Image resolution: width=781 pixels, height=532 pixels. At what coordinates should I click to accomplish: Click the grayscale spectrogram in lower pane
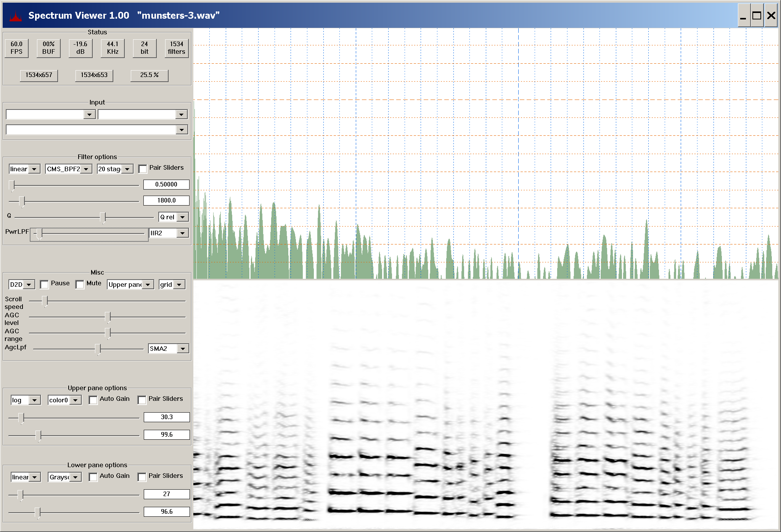click(x=486, y=405)
